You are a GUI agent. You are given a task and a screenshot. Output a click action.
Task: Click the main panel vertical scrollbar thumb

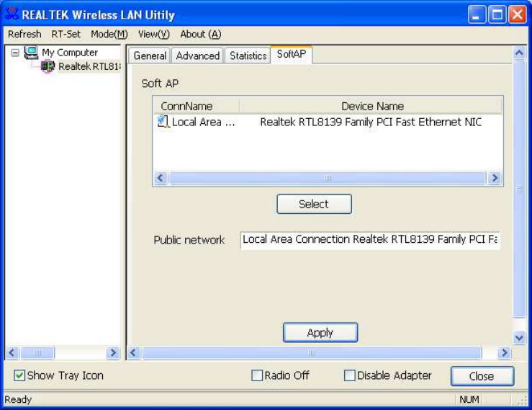pyautogui.click(x=519, y=189)
